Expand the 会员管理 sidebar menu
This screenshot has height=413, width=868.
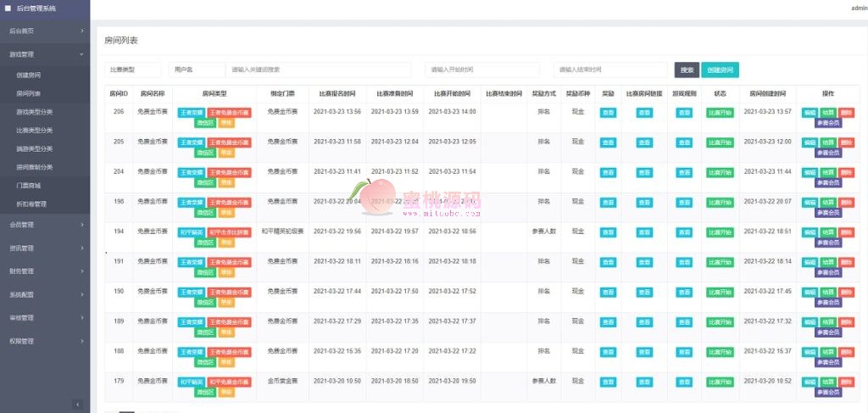(44, 225)
